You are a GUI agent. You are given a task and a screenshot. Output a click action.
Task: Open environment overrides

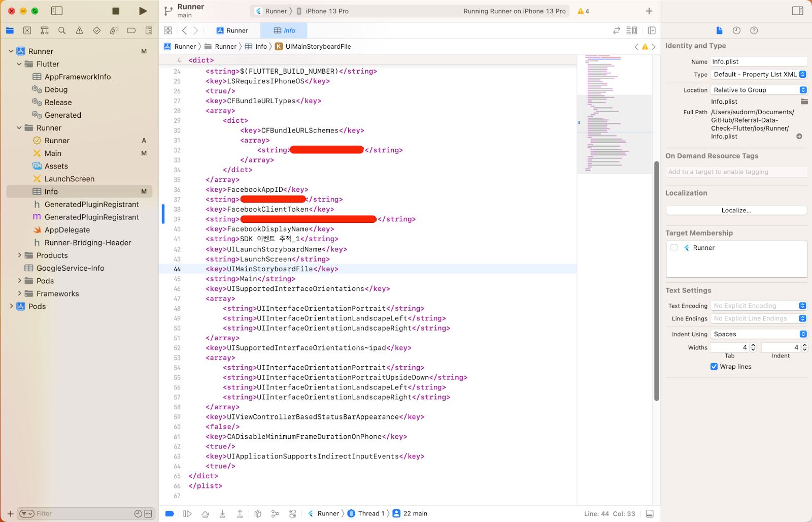tap(293, 514)
